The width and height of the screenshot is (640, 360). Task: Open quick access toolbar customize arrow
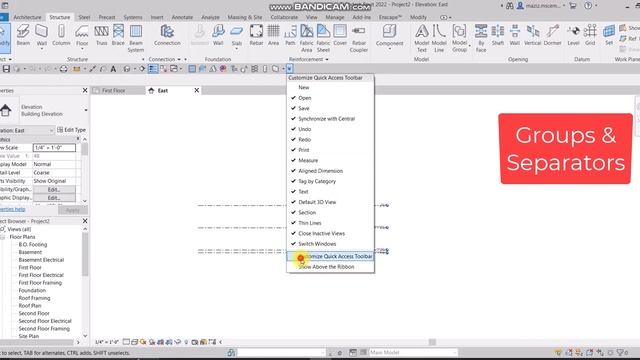coord(289,69)
